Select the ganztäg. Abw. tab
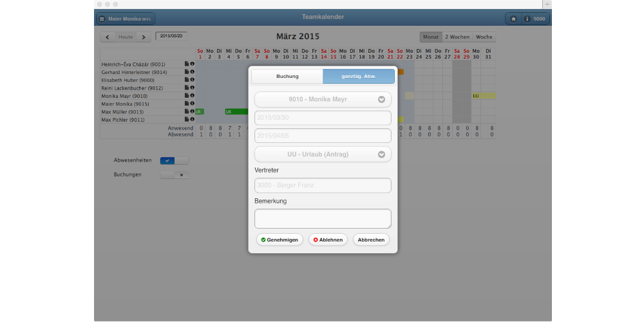This screenshot has width=644, height=322. [359, 77]
